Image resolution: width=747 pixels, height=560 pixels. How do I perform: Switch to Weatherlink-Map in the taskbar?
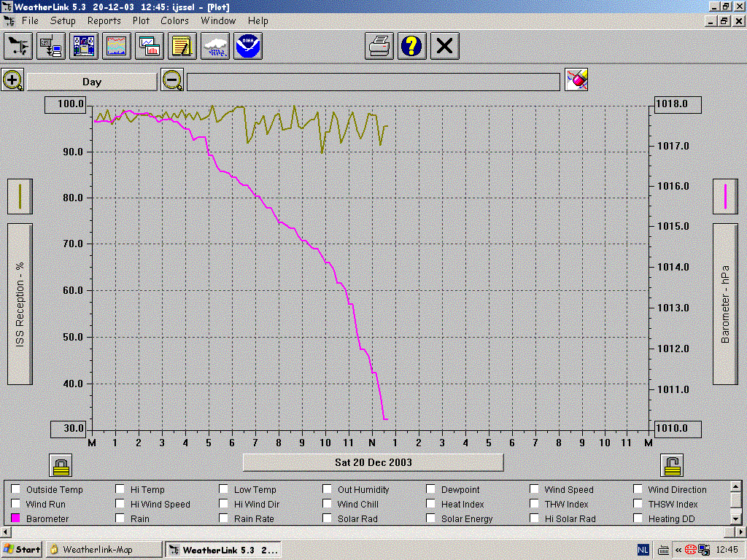(104, 550)
